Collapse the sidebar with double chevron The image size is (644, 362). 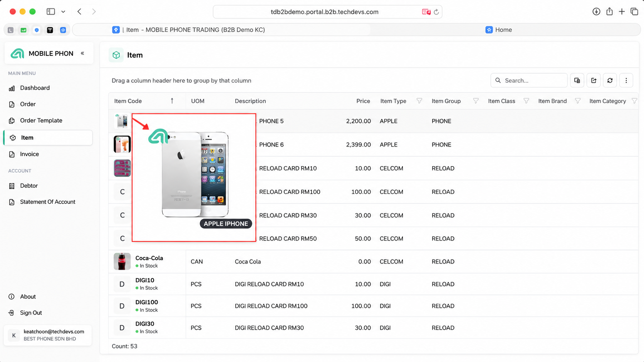82,53
